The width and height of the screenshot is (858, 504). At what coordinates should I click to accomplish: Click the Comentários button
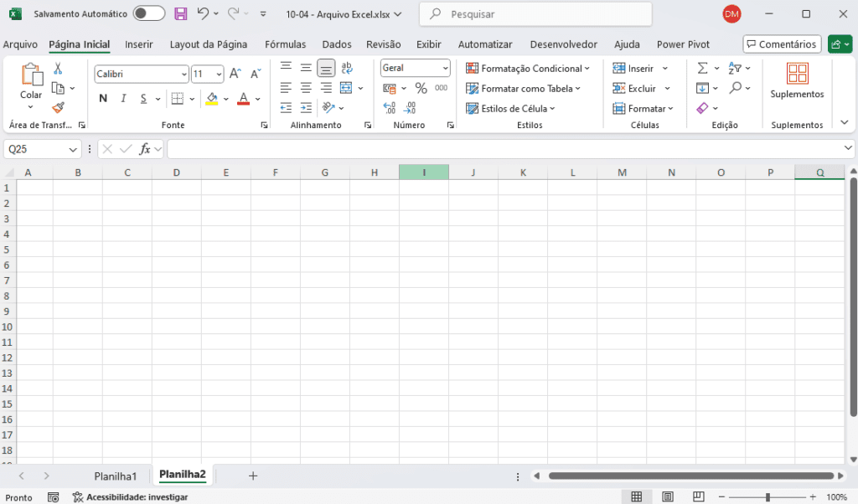coord(782,44)
